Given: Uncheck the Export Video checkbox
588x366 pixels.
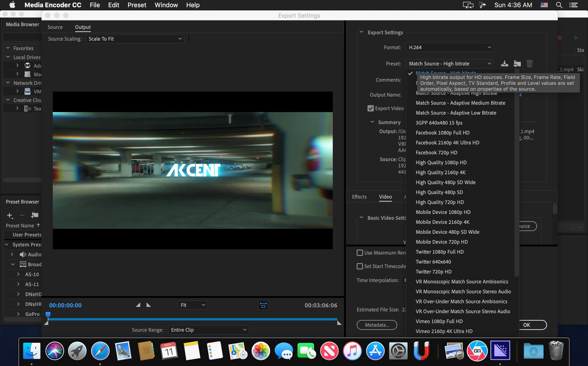Looking at the screenshot, I should click(x=370, y=108).
